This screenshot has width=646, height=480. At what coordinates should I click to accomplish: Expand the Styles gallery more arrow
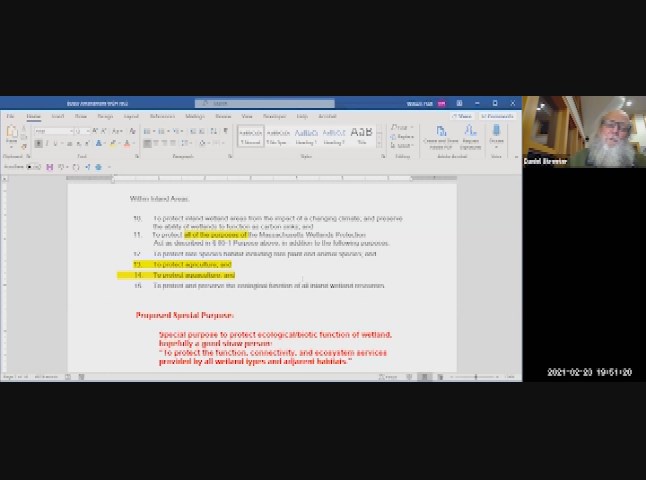(x=380, y=144)
